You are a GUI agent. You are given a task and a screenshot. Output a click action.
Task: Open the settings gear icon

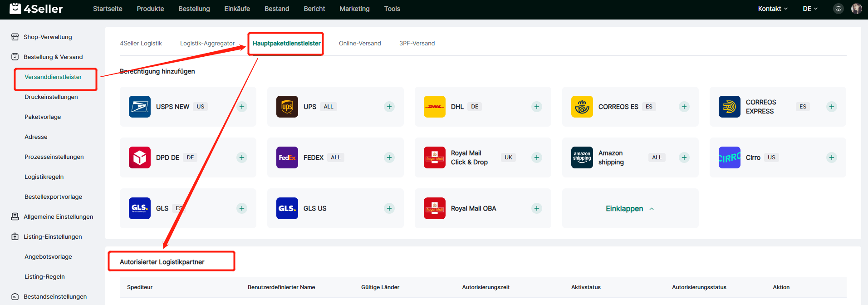839,9
